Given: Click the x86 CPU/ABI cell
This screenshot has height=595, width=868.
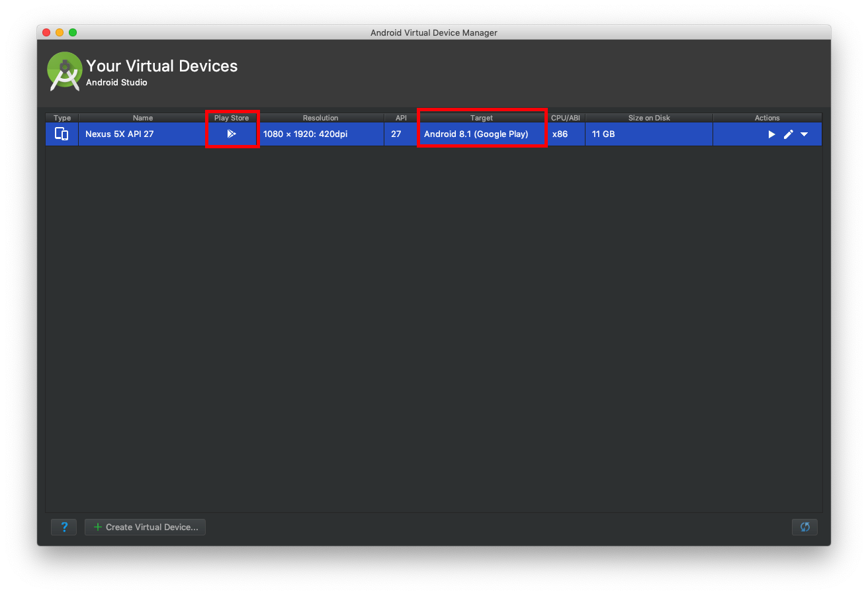Looking at the screenshot, I should coord(560,134).
